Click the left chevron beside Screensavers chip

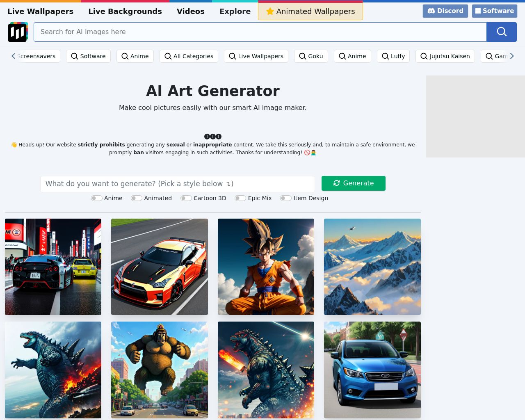(13, 56)
